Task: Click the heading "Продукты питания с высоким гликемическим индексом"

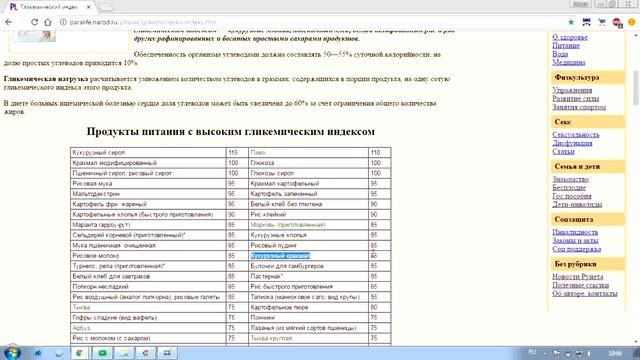Action: tap(231, 131)
